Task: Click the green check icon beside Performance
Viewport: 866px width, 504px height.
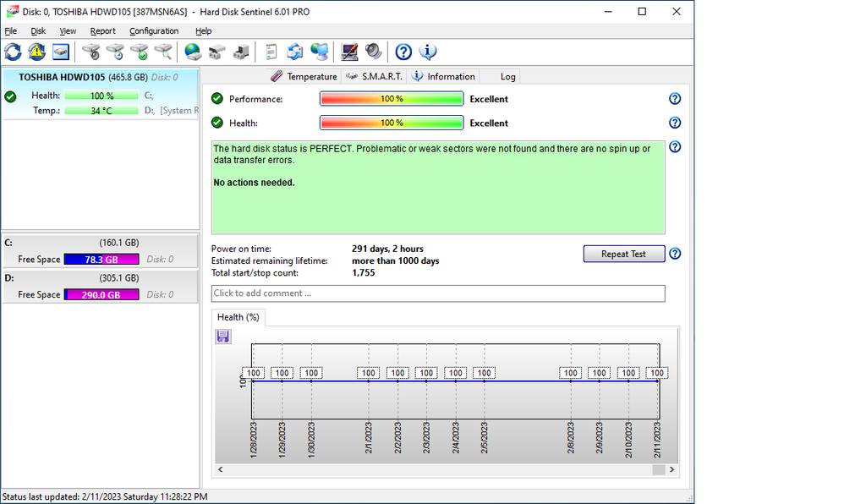Action: click(x=217, y=99)
